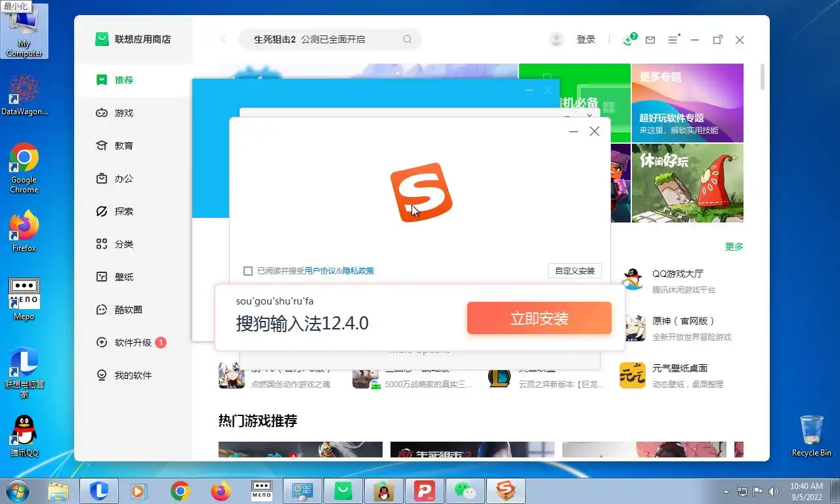
Task: Open the 原神（官网版）app entry
Action: (682, 328)
